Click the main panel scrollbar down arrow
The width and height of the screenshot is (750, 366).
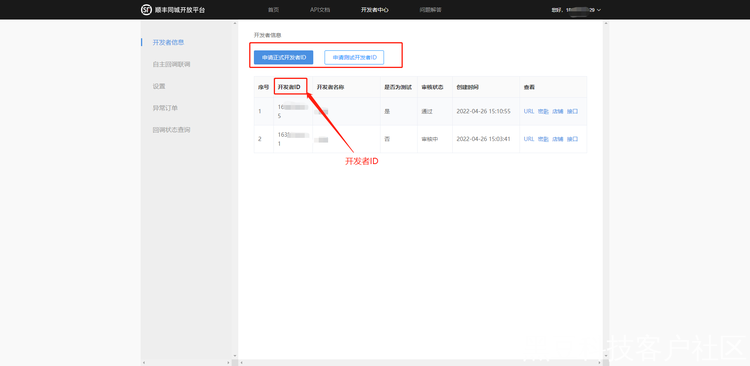606,355
